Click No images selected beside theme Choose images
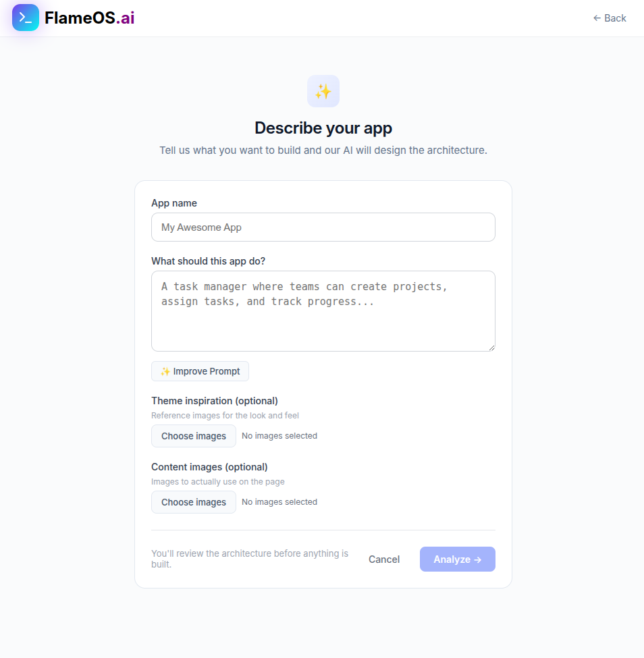This screenshot has height=658, width=644. [x=279, y=435]
